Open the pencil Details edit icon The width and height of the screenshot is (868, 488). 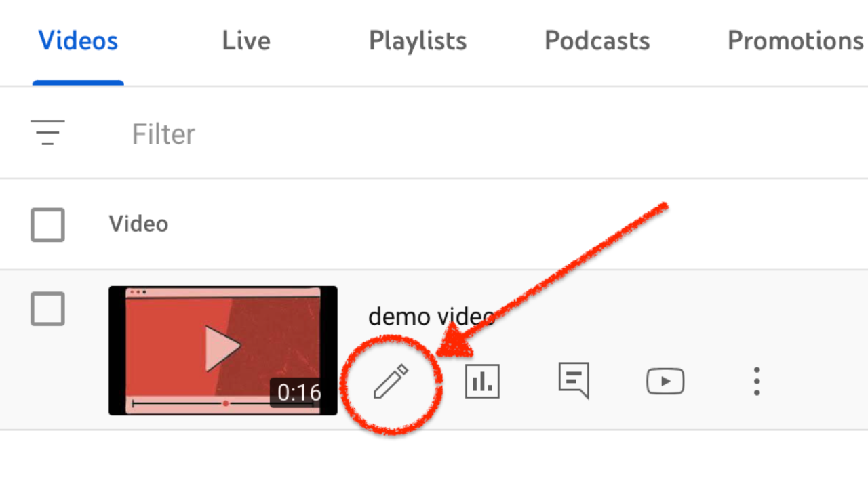(391, 381)
